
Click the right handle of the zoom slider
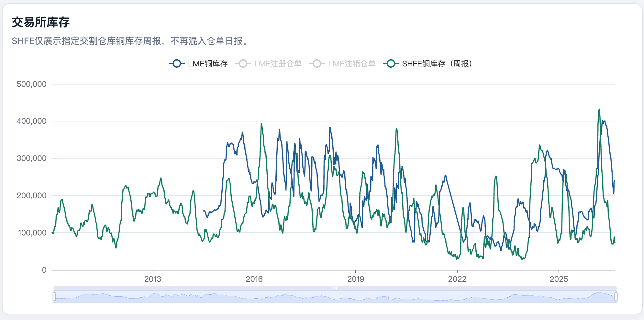pyautogui.click(x=616, y=296)
